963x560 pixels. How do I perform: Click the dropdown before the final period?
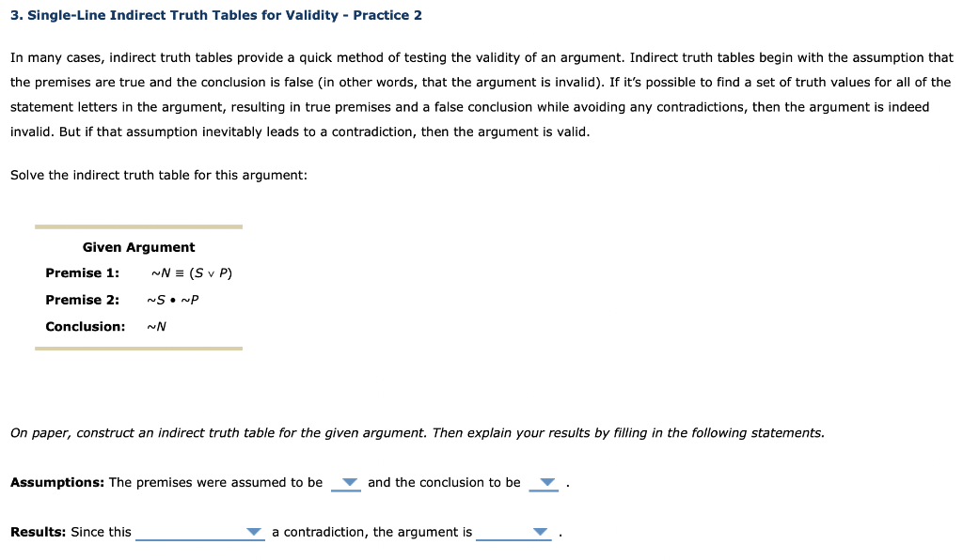tap(539, 532)
